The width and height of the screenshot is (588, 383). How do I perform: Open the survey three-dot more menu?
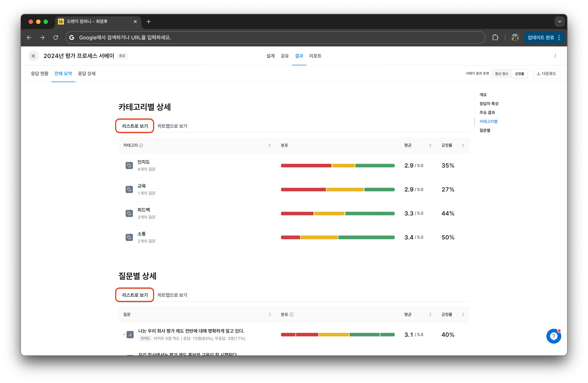click(x=555, y=56)
